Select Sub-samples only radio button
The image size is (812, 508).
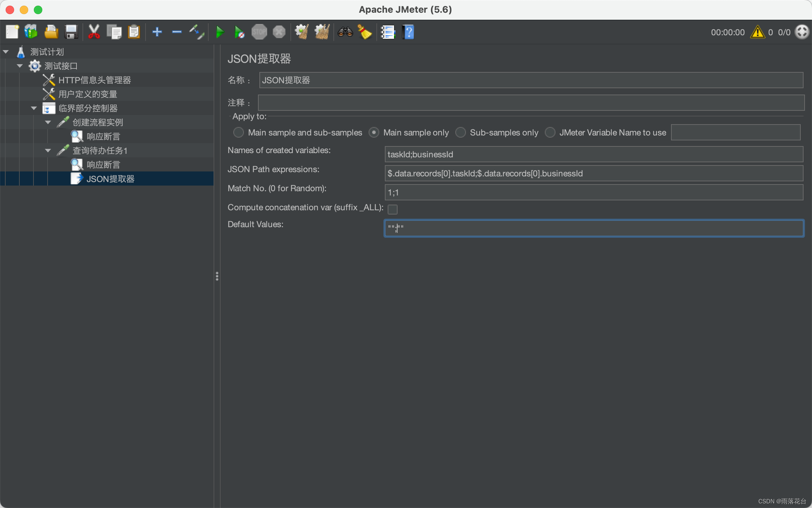(x=460, y=133)
